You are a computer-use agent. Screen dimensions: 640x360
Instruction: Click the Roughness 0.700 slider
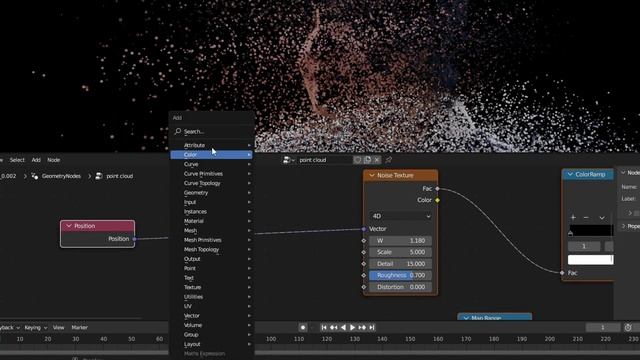click(x=400, y=276)
